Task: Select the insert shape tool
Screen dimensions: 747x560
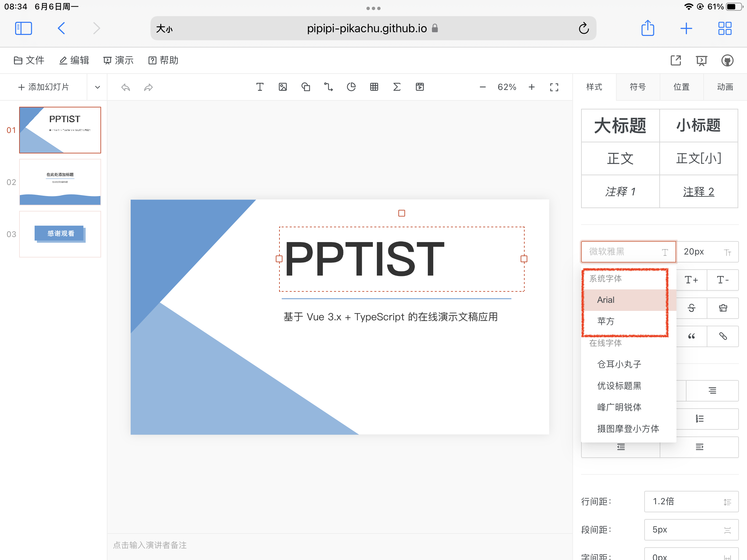Action: coord(306,87)
